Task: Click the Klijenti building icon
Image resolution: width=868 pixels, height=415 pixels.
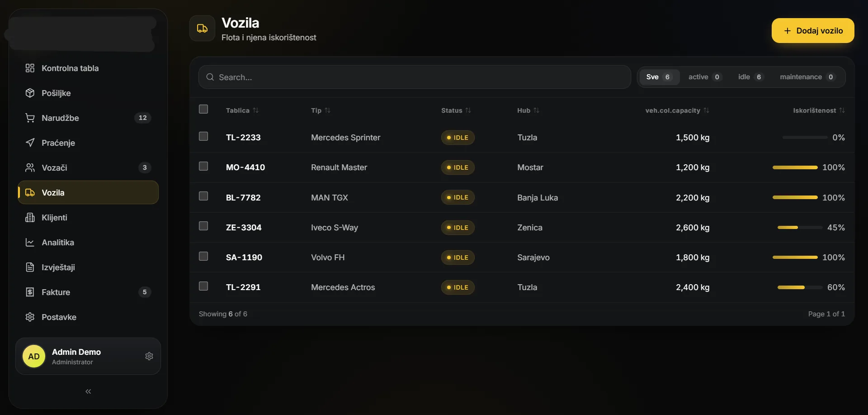Action: pos(30,217)
